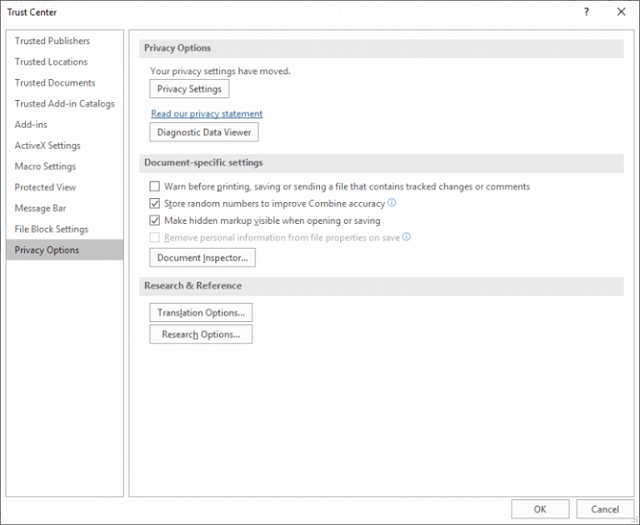
Task: Open Research Options dialog
Action: pyautogui.click(x=201, y=334)
